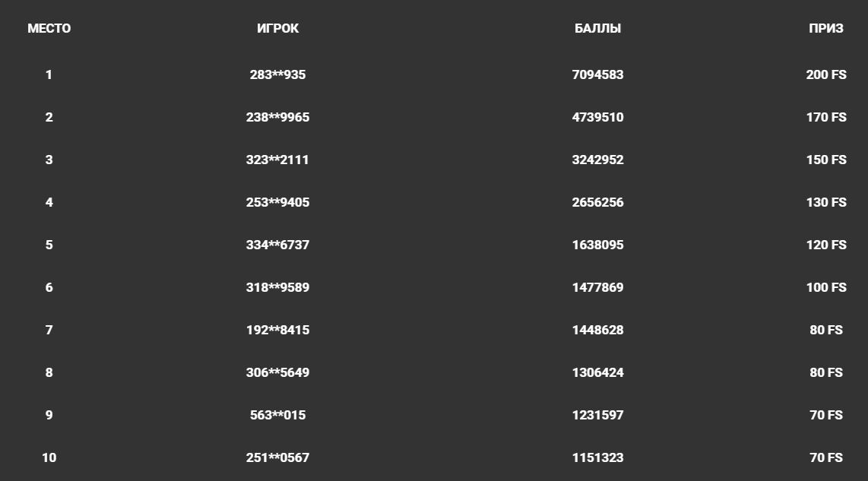This screenshot has width=868, height=481.
Task: Click player name 563**015
Action: coord(277,416)
